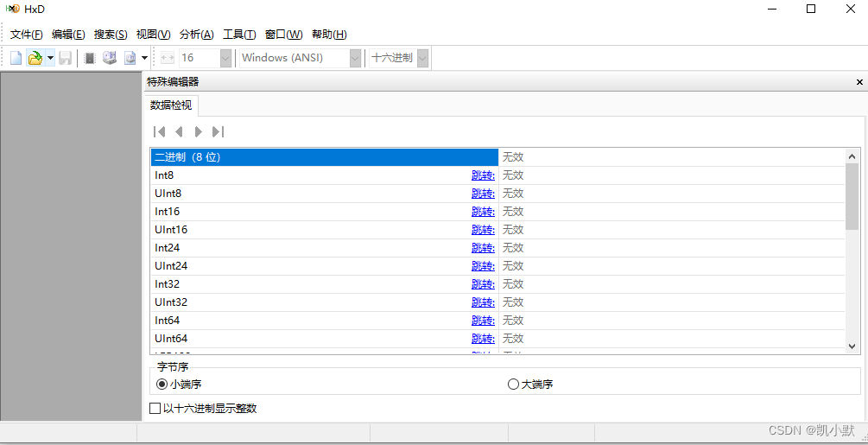Maximize the HxD window
The height and width of the screenshot is (445, 868).
pyautogui.click(x=810, y=9)
